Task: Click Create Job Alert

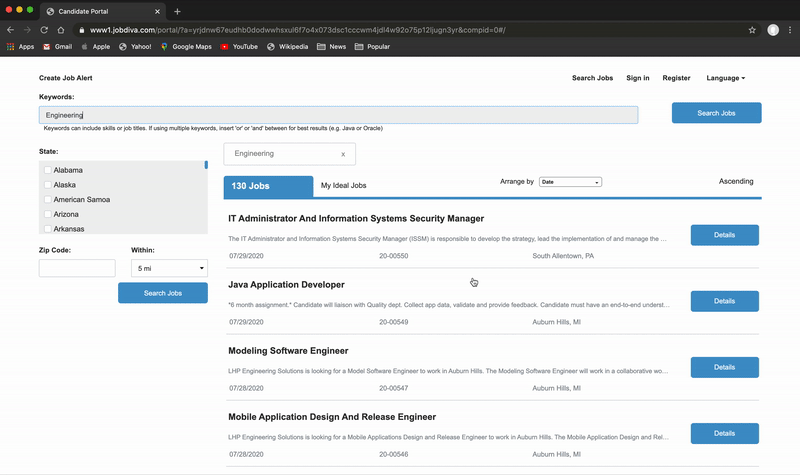Action: 66,78
